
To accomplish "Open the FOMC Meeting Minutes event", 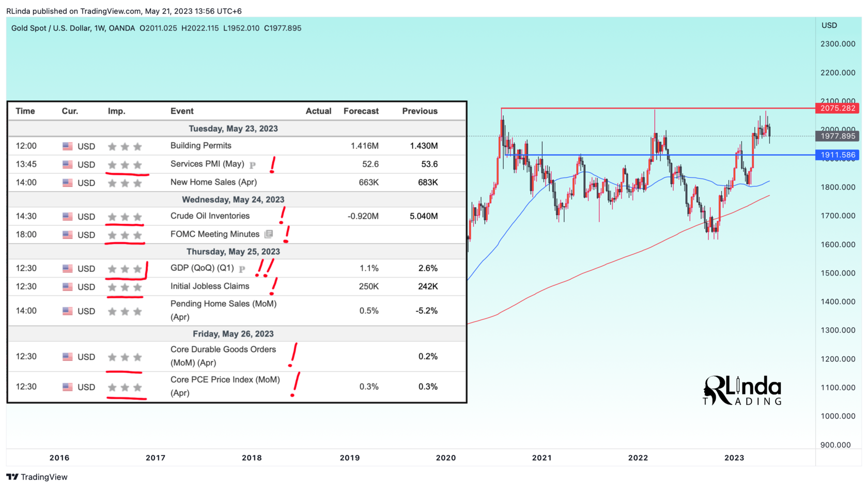I will tap(215, 234).
